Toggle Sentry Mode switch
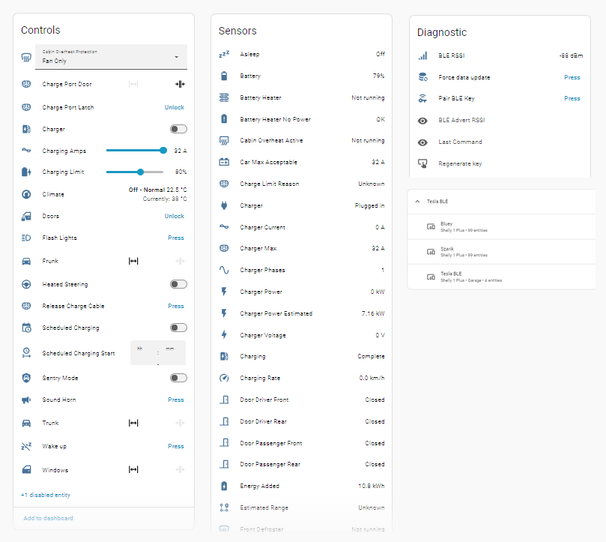The image size is (606, 542). coord(179,378)
